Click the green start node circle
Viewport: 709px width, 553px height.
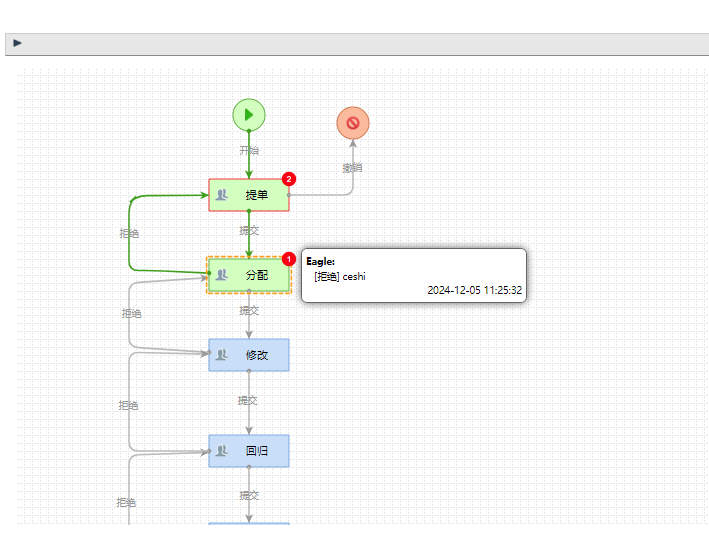pos(249,115)
